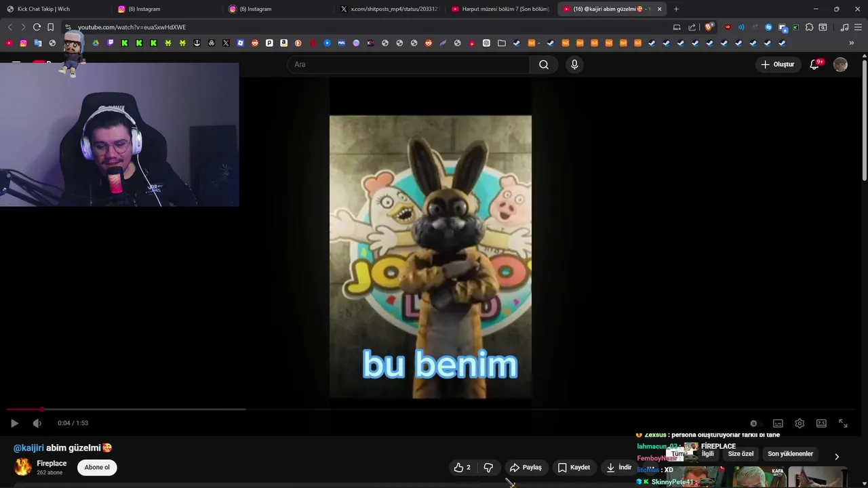Switch to x.com shitposts_mp4 tab
Image resolution: width=868 pixels, height=488 pixels.
[x=390, y=9]
